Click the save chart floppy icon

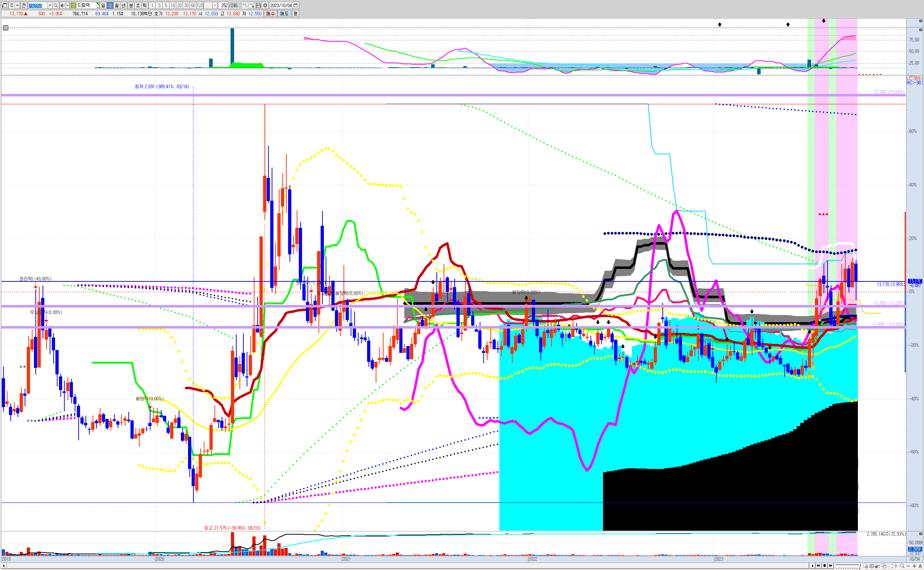[x=258, y=5]
